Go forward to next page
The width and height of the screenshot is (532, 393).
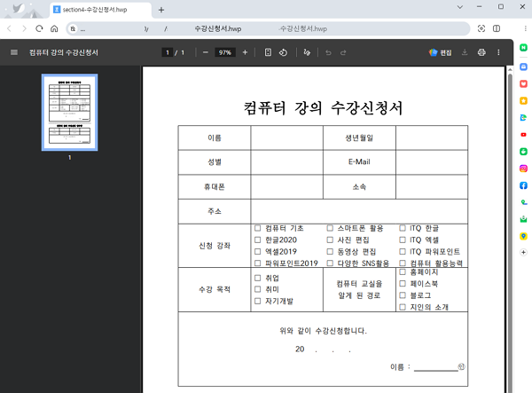24,28
